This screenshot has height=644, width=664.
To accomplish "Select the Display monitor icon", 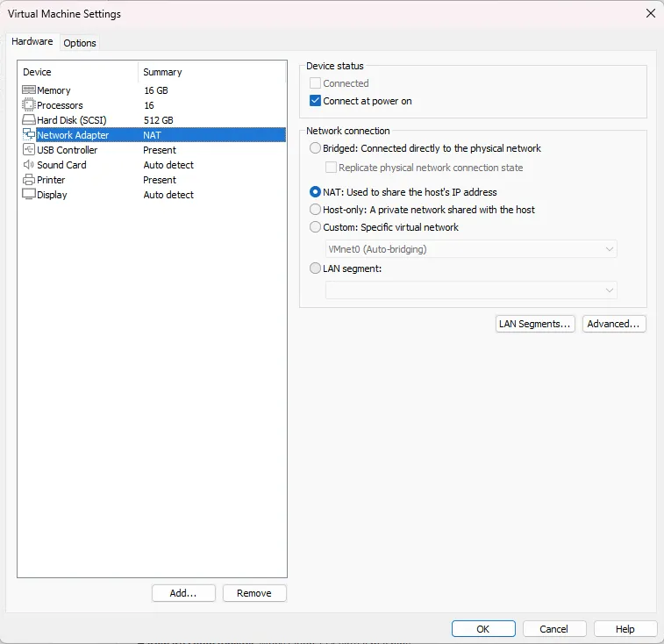I will click(x=28, y=195).
